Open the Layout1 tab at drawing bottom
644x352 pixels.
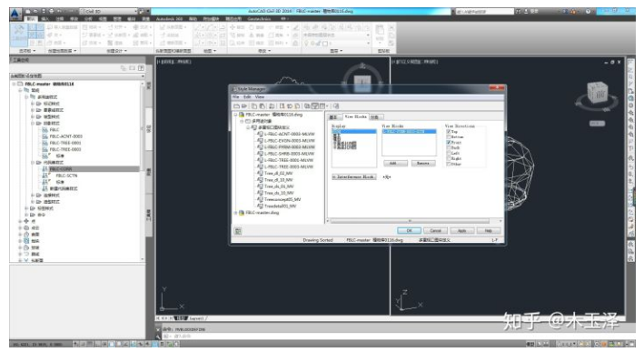[x=197, y=318]
